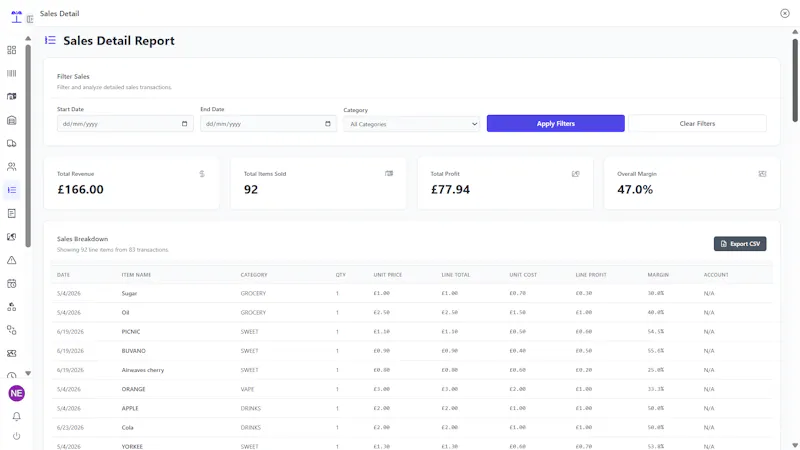Click the sidebar scroll up arrow
This screenshot has height=450, width=800.
pyautogui.click(x=28, y=39)
